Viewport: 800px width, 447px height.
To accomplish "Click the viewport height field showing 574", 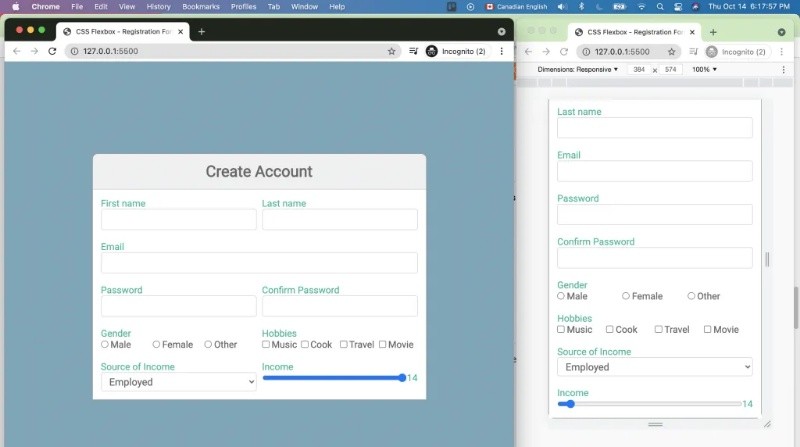I will pos(670,69).
